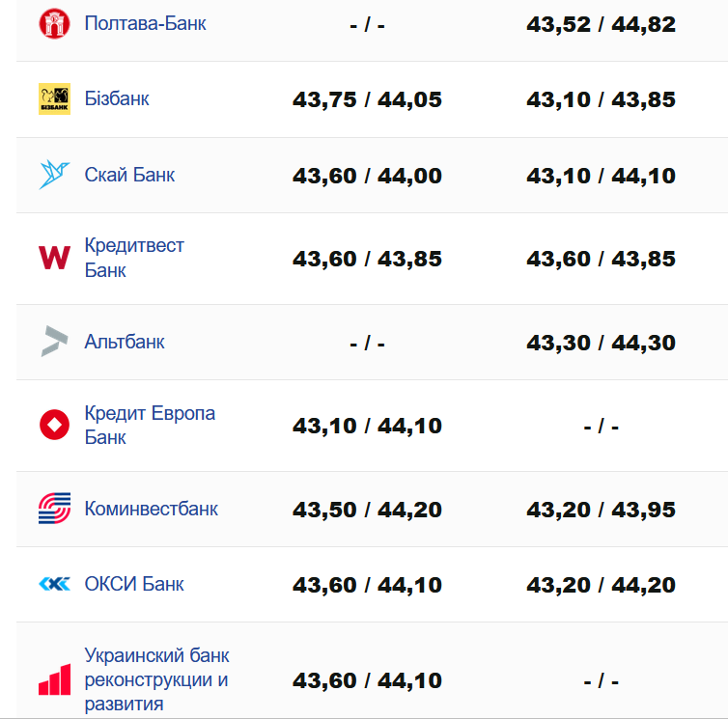Click the red bars Украинский банк logo
This screenshot has height=719, width=728.
click(x=55, y=679)
